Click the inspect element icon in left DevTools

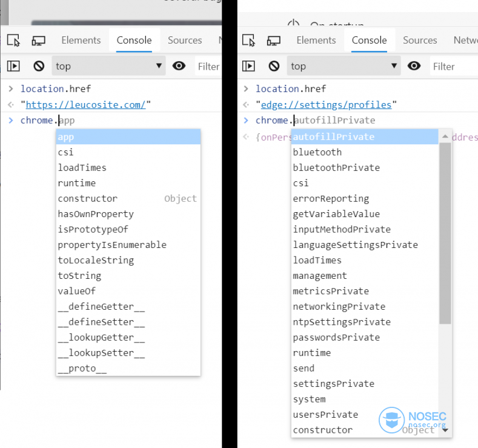[x=13, y=40]
